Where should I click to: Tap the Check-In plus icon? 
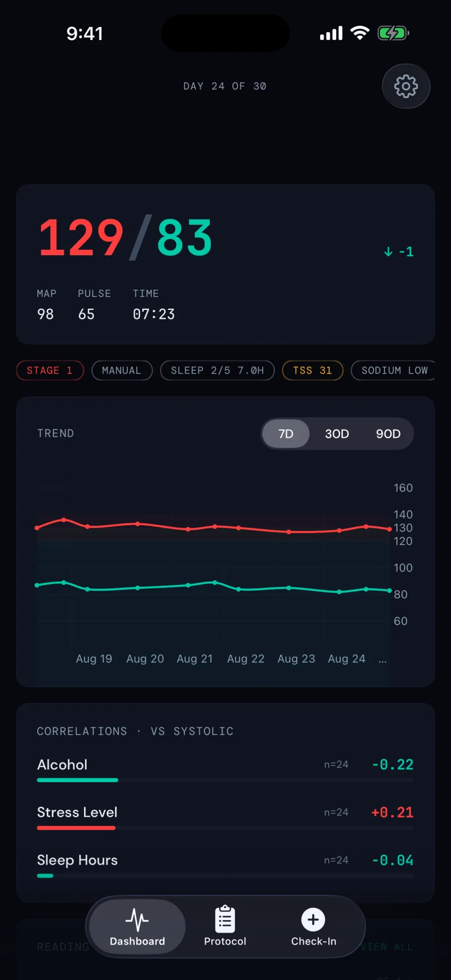point(313,920)
